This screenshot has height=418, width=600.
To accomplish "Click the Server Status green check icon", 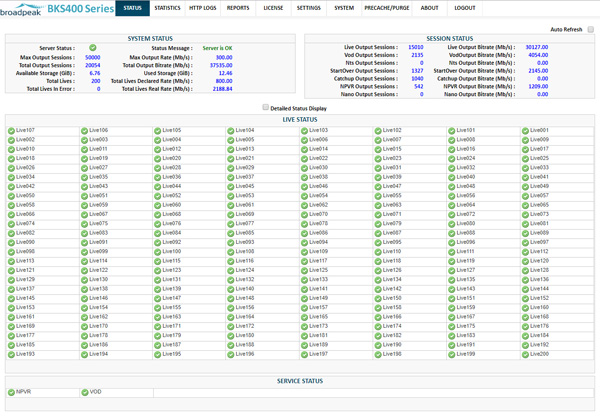I will coord(92,47).
